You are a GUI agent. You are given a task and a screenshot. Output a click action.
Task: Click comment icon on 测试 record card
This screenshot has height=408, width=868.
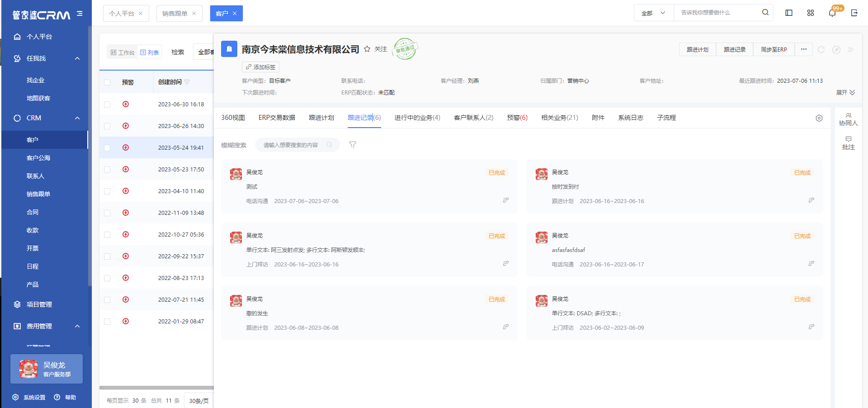[506, 200]
